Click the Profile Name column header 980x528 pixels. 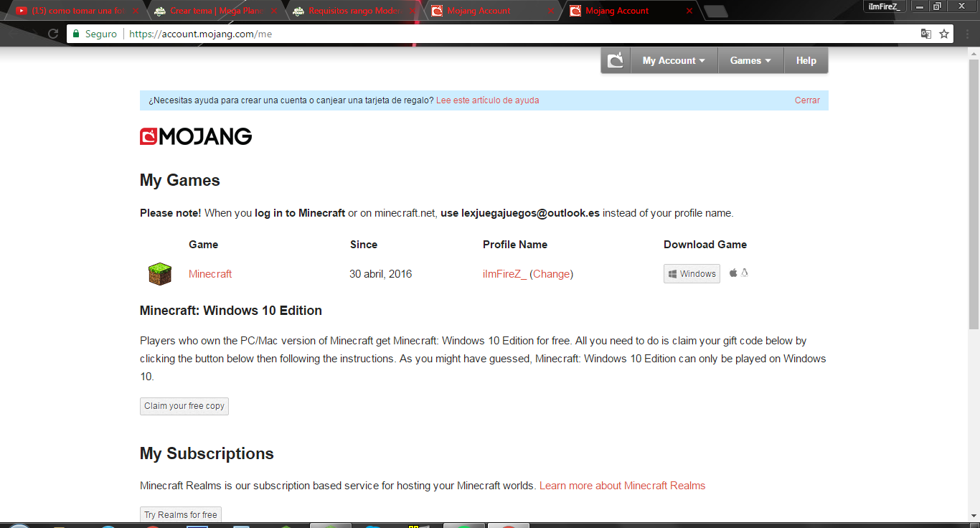point(515,245)
